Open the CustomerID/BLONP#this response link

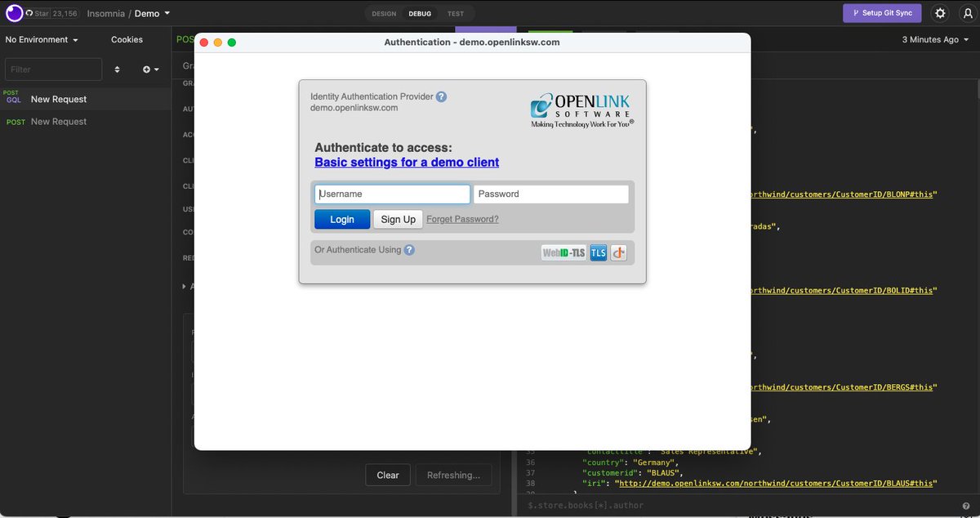click(844, 194)
